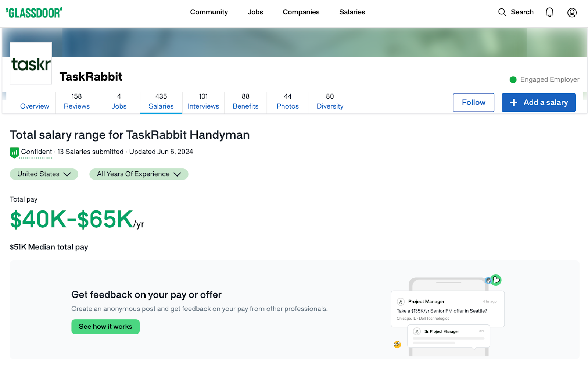Switch to the 101 Interviews tab
The width and height of the screenshot is (588, 366).
(203, 102)
